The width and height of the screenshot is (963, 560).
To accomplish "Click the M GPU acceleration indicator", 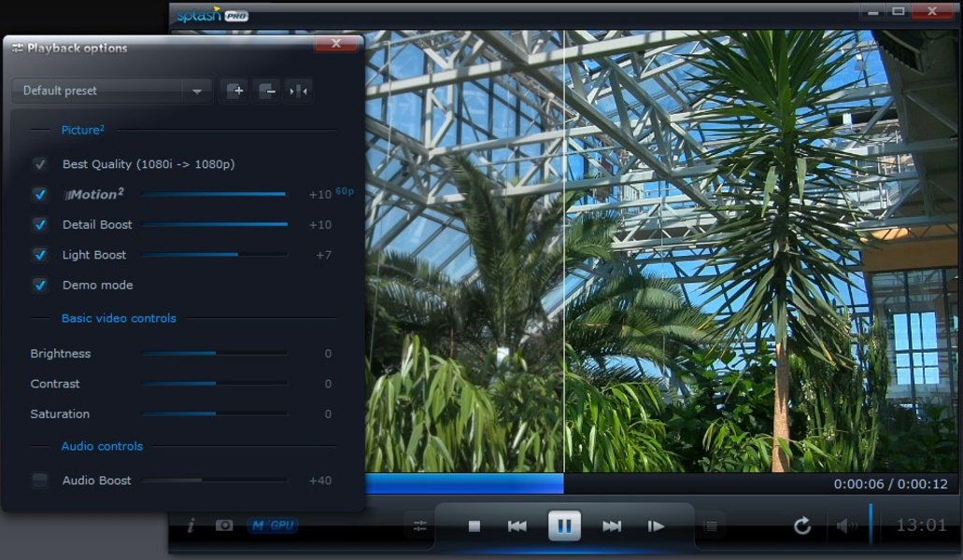I will click(273, 525).
